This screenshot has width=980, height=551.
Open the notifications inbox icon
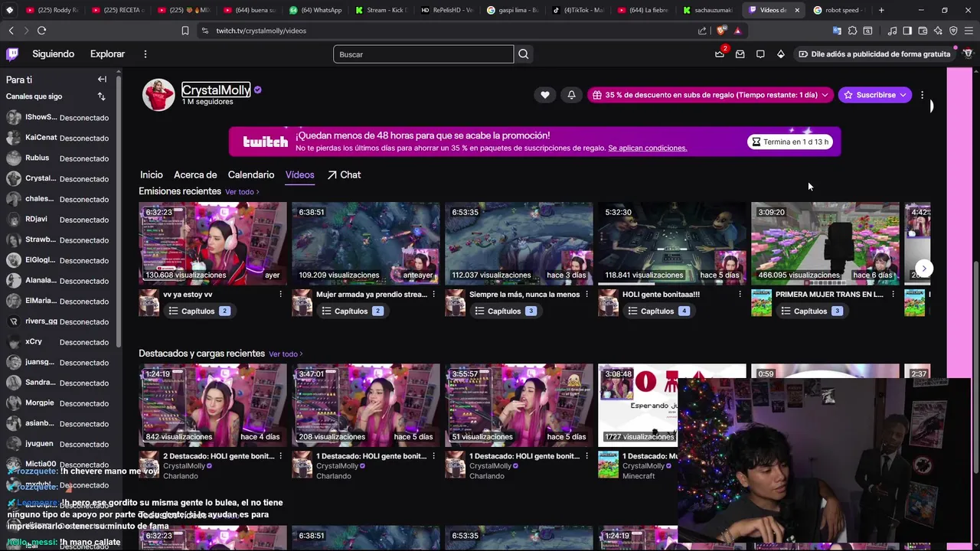pos(740,54)
